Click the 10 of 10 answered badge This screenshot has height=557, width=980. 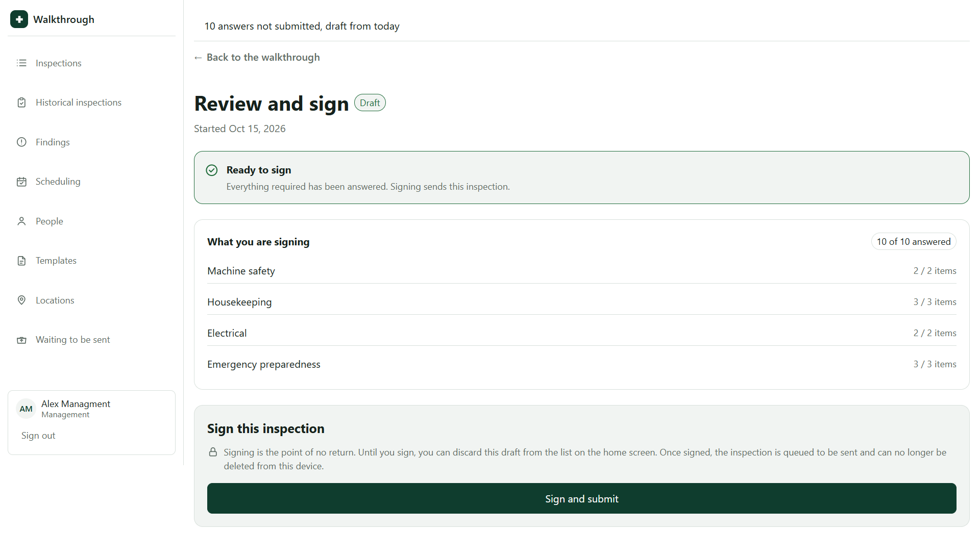[x=914, y=242]
